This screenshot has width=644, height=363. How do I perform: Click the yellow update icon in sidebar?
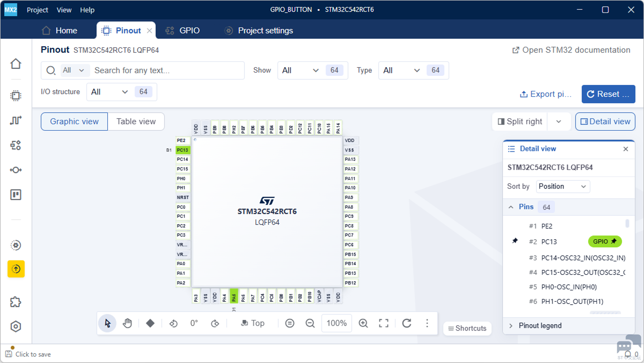click(x=16, y=269)
